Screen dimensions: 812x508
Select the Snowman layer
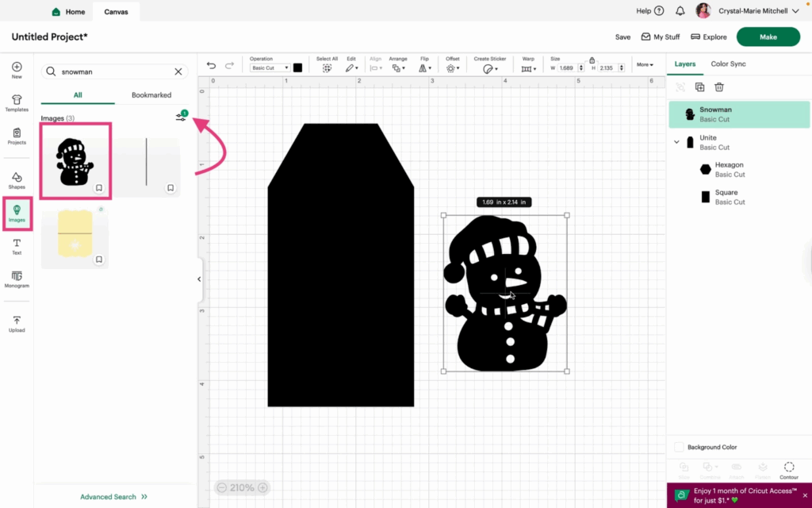(x=739, y=114)
